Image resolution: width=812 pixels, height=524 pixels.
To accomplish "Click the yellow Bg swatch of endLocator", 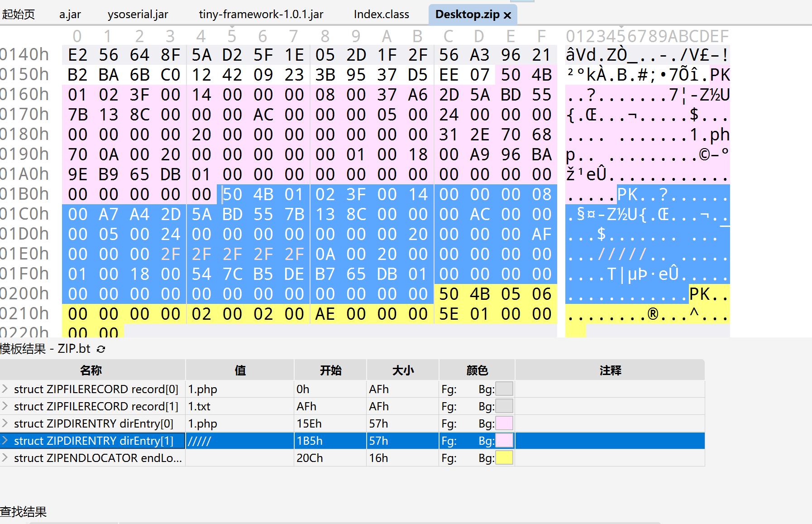I will point(504,458).
